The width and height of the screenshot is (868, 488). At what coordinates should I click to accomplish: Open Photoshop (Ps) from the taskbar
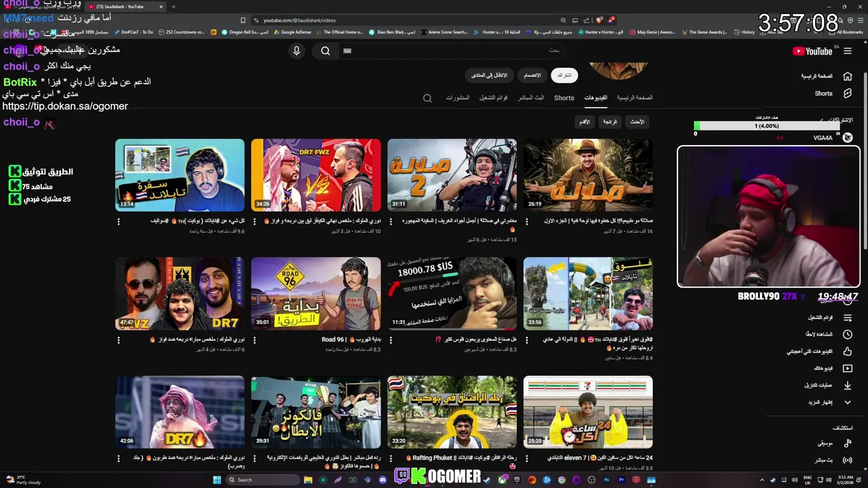(x=606, y=480)
